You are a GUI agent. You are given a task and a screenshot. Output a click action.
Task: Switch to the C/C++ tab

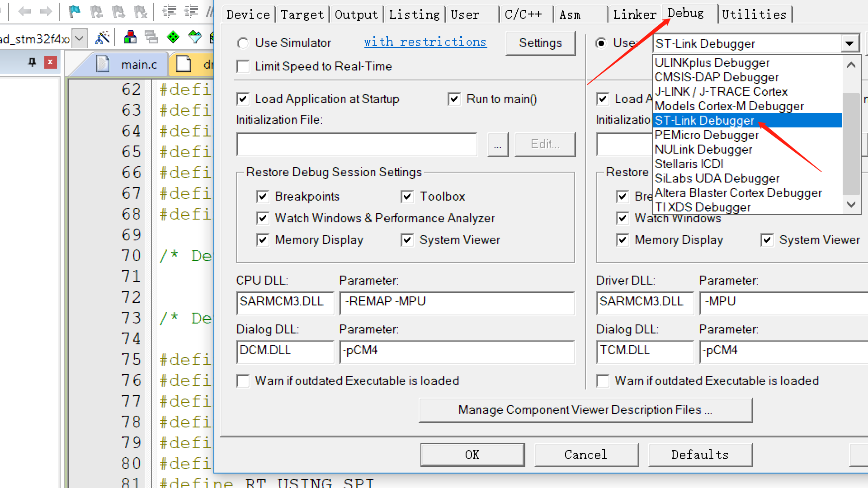pyautogui.click(x=523, y=14)
